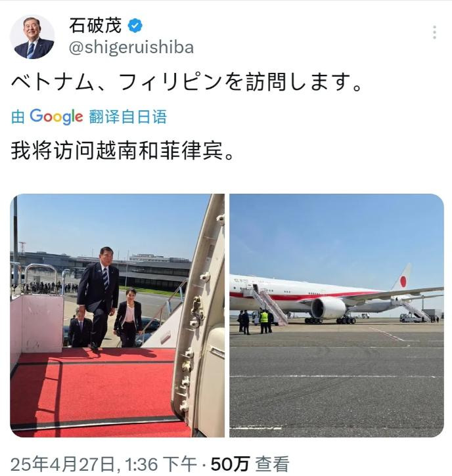Click the 翻译自日语 translation source text
452x476 pixels.
click(128, 117)
